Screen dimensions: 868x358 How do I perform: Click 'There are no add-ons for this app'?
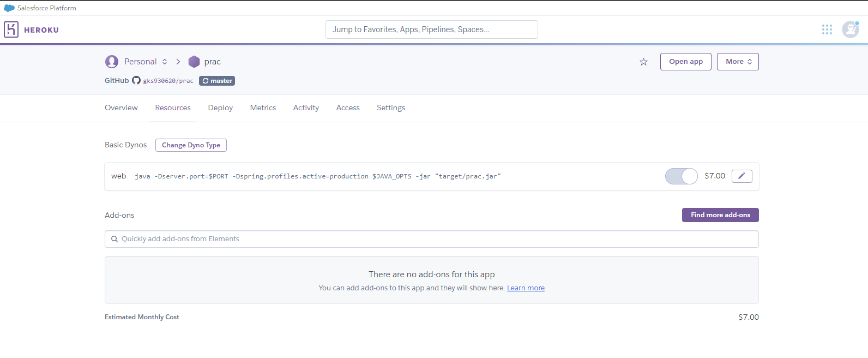(x=432, y=275)
